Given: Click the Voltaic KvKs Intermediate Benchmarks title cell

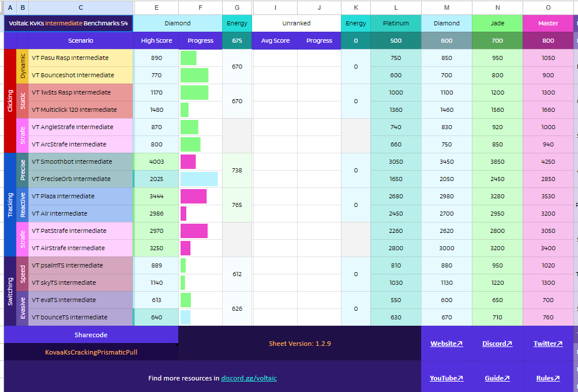Looking at the screenshot, I should [x=68, y=23].
